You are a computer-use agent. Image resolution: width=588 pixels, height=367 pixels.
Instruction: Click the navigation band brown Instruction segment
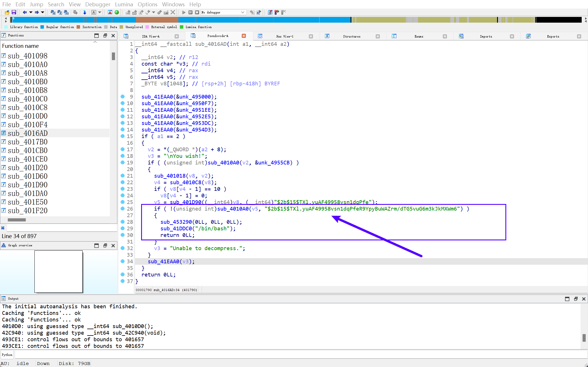tap(157, 20)
